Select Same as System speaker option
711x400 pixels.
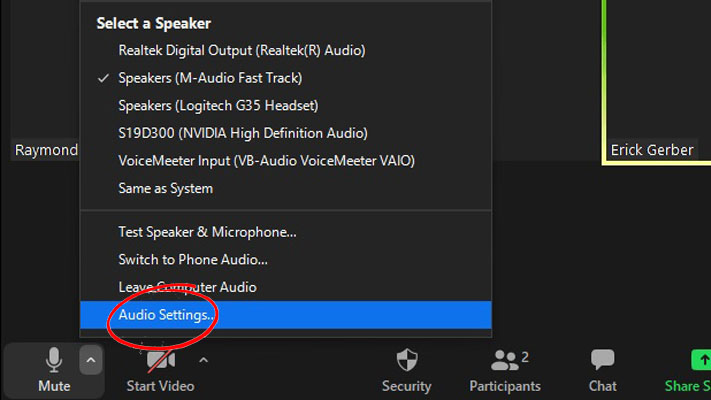[x=165, y=188]
